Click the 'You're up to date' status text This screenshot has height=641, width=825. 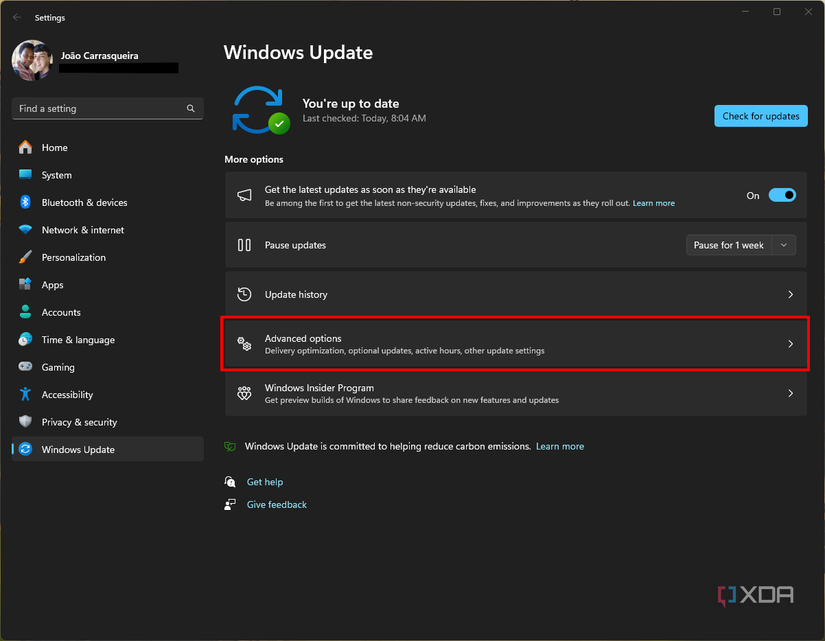point(350,104)
